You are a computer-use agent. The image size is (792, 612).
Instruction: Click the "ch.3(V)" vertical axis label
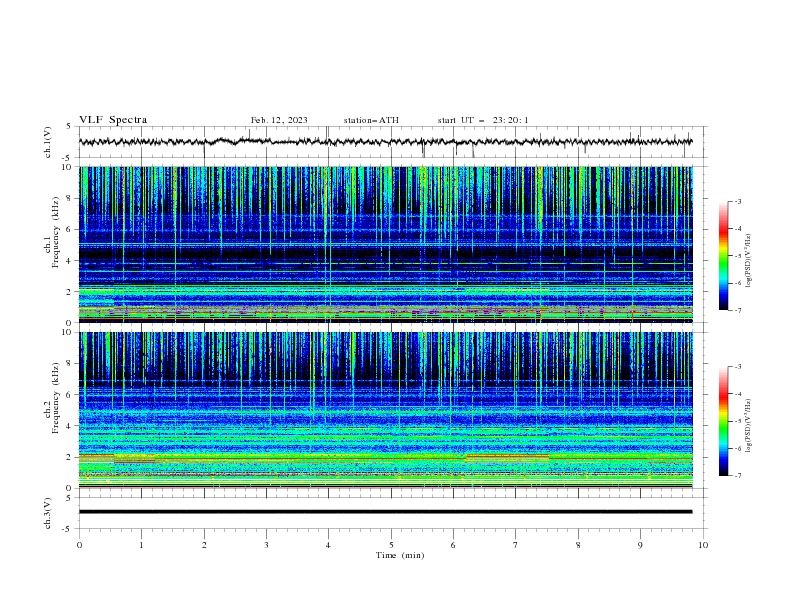tap(48, 513)
